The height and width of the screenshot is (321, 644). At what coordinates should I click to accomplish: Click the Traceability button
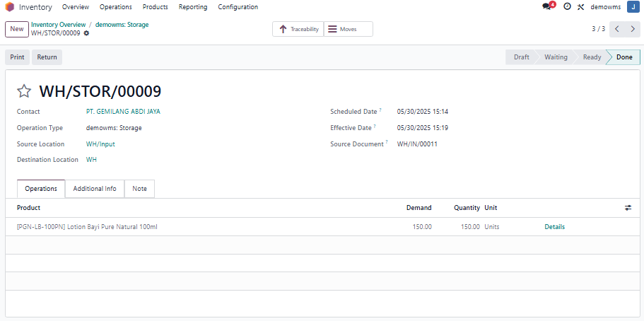point(298,29)
